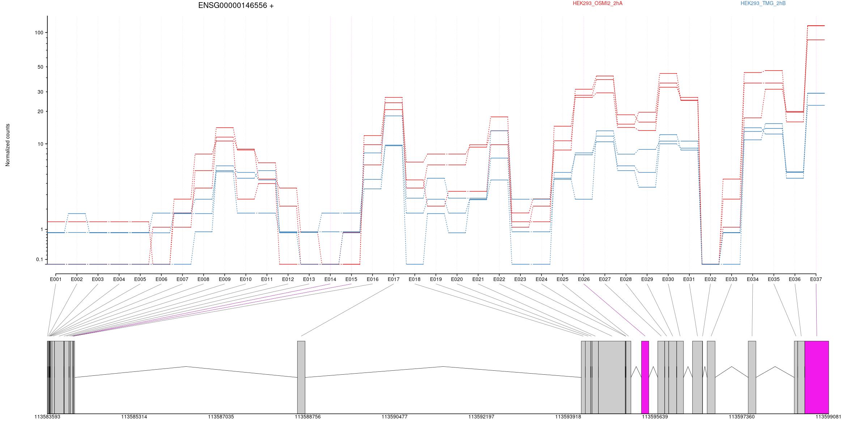This screenshot has width=868, height=434.
Task: Click exon label E026
Action: tap(584, 279)
